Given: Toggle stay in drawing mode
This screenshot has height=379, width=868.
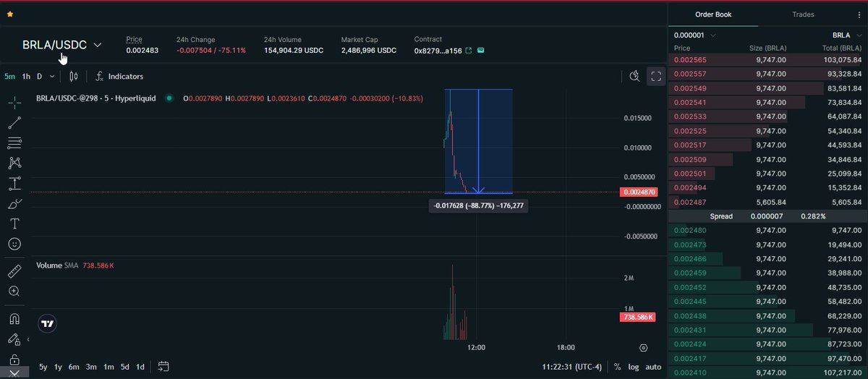Looking at the screenshot, I should coord(14,338).
